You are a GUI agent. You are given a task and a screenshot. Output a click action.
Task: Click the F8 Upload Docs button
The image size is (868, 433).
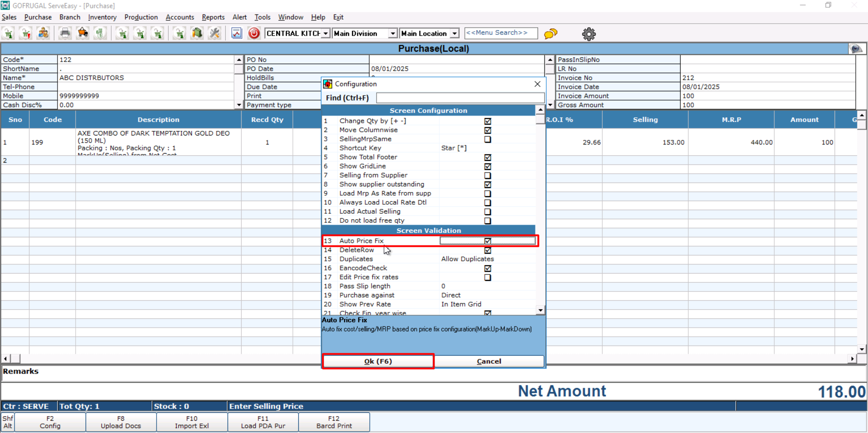121,422
